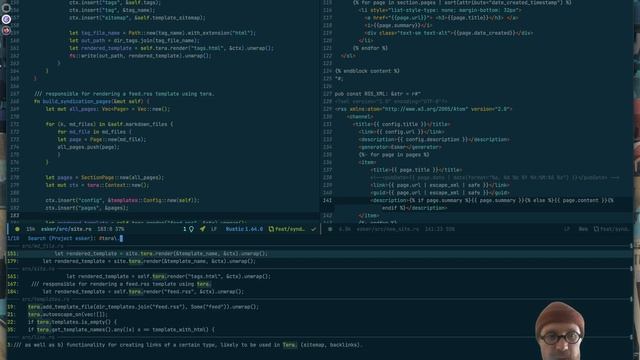
Task: Select search result line 151 site.tera.render
Action: point(320,253)
